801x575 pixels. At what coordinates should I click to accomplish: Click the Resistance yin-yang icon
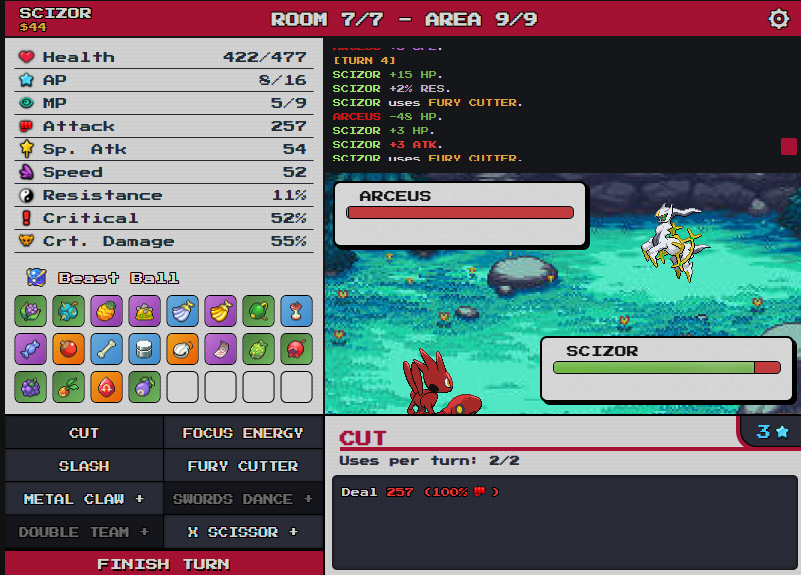pyautogui.click(x=27, y=195)
